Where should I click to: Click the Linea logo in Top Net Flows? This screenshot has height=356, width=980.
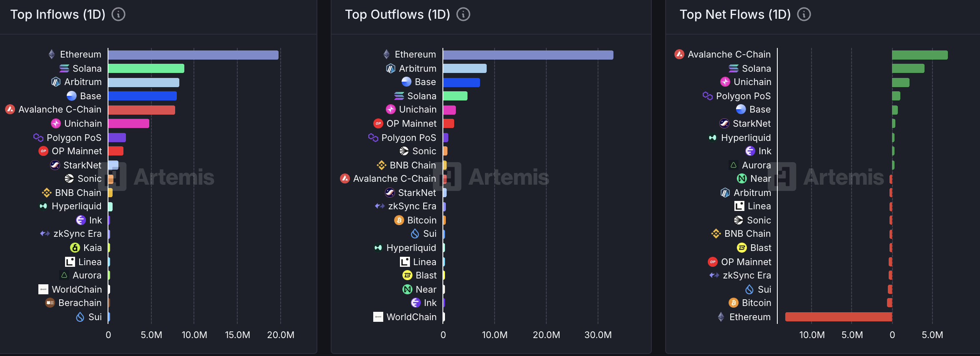(x=739, y=206)
